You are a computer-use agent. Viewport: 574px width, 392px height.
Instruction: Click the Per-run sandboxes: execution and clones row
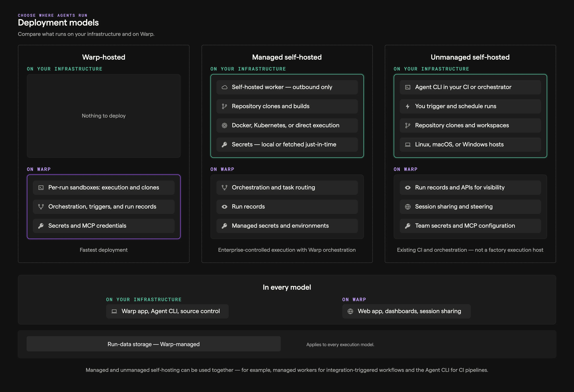103,188
